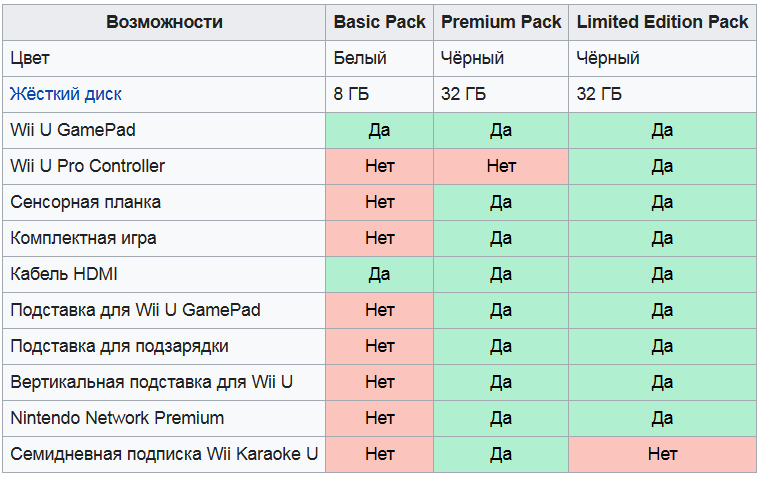Click the Возможности column header
The width and height of the screenshot is (760, 477).
tap(164, 22)
